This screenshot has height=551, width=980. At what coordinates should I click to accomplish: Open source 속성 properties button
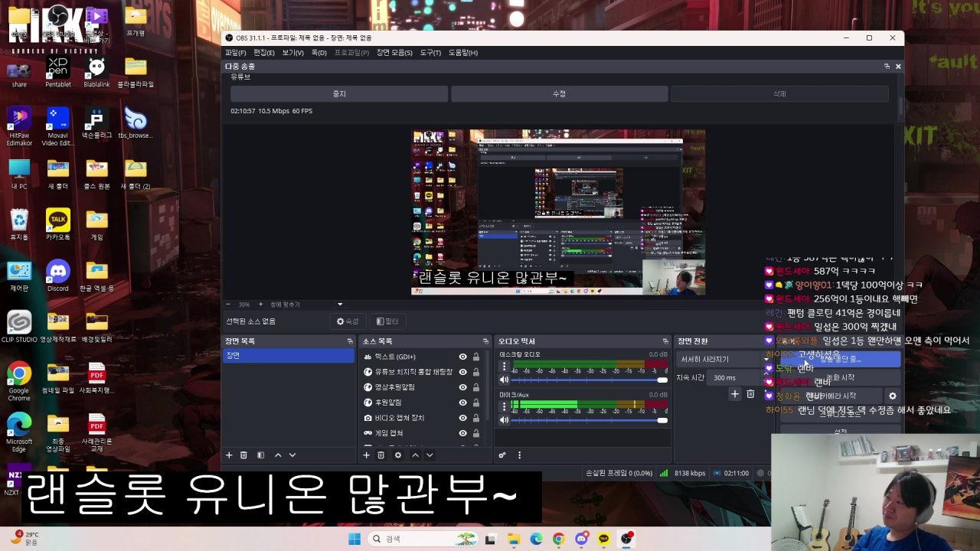click(x=348, y=321)
